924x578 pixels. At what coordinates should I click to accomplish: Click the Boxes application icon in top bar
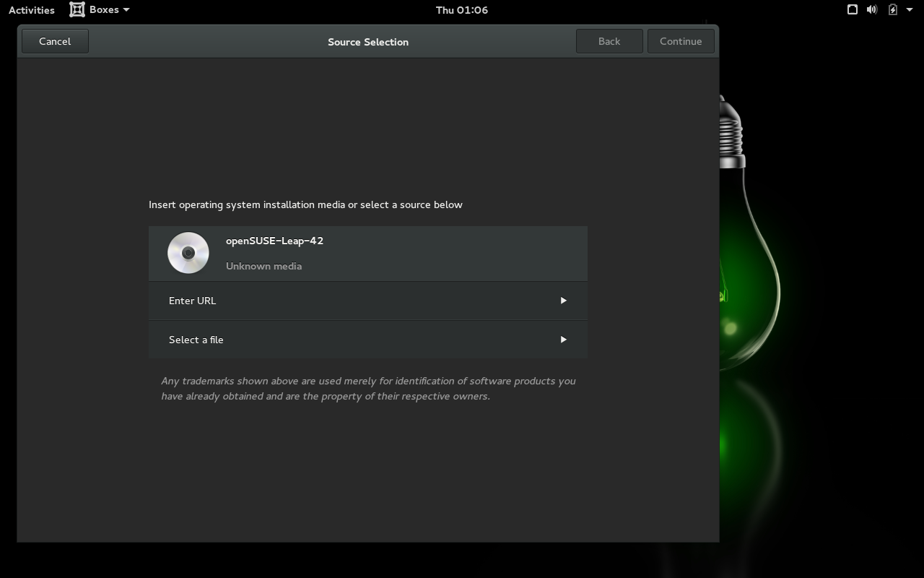[77, 9]
